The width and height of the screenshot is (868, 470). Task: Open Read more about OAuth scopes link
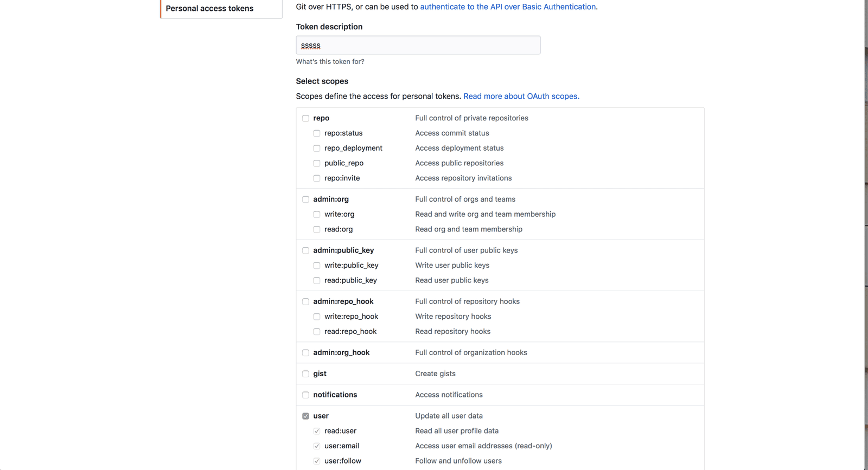coord(521,96)
